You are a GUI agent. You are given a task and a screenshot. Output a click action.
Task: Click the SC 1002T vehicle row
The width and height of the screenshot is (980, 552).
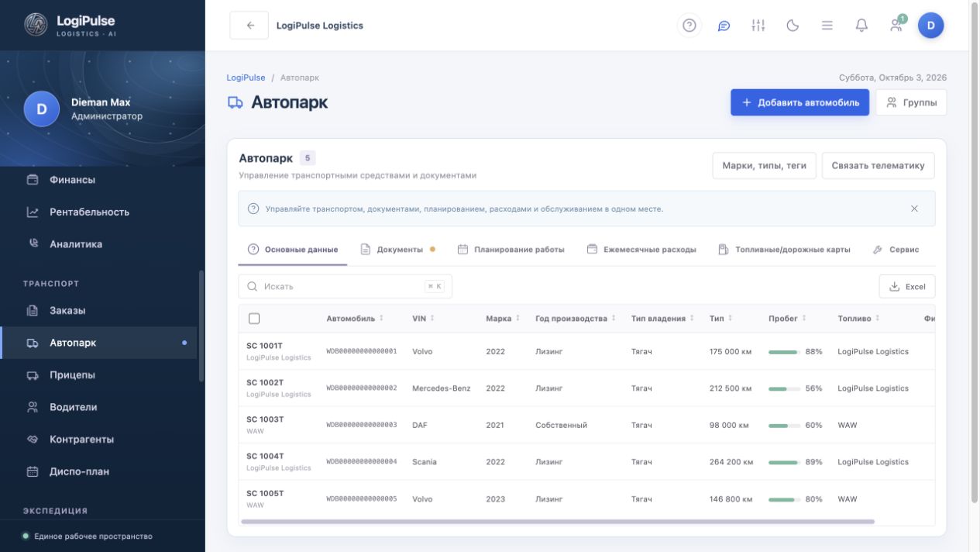[x=586, y=388]
